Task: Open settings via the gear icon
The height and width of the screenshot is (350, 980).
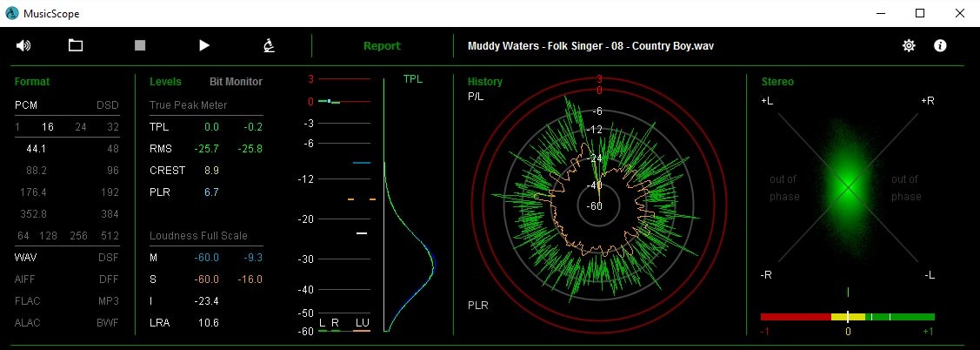Action: (x=909, y=46)
